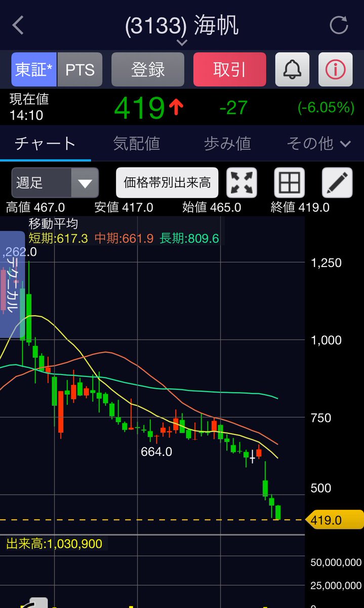Tap the 短期:617.3 moving average label
Screen dimensions: 364x608
point(58,238)
